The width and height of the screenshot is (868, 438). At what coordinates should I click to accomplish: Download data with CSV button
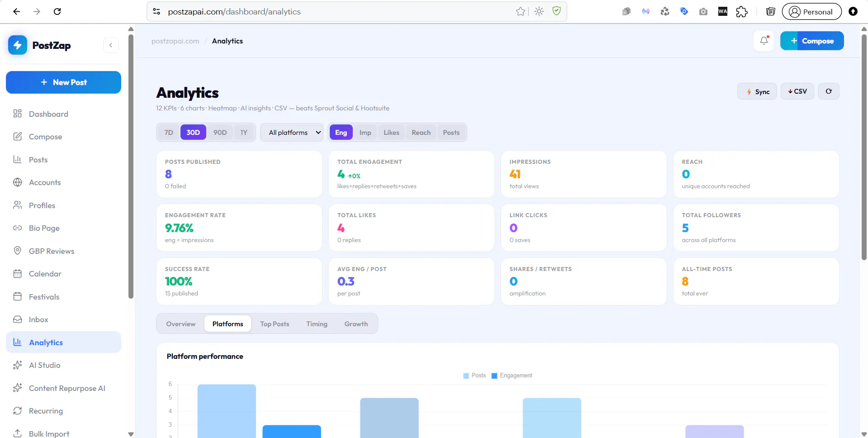pos(797,91)
